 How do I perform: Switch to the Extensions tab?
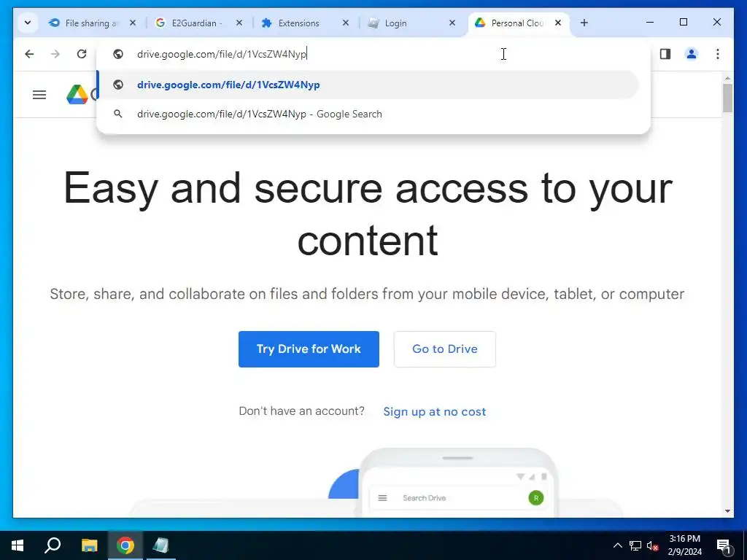click(305, 23)
